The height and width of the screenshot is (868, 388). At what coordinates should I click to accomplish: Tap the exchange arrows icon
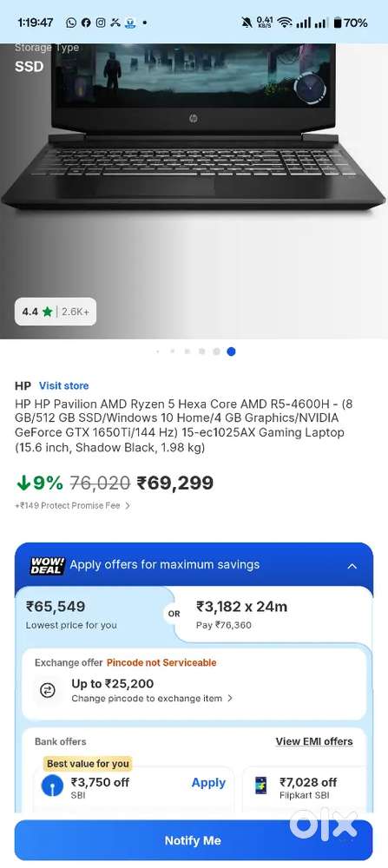coord(48,690)
